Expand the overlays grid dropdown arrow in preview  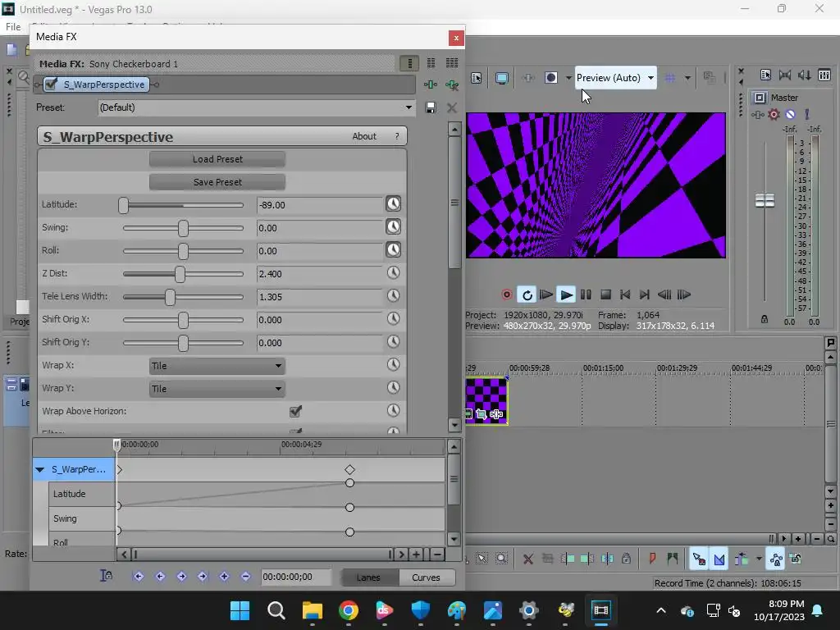pos(687,78)
